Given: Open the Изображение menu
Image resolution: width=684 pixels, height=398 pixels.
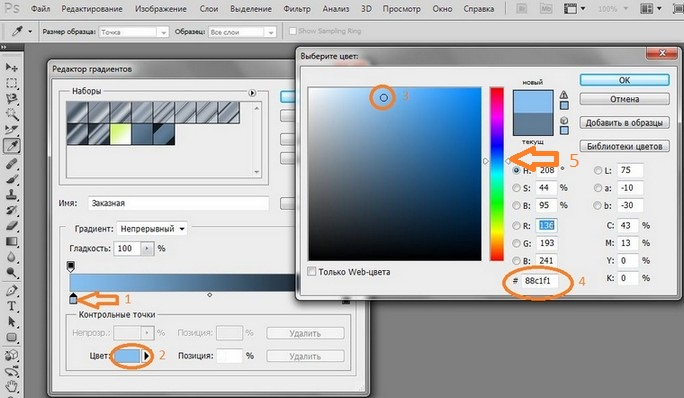Looking at the screenshot, I should 161,9.
